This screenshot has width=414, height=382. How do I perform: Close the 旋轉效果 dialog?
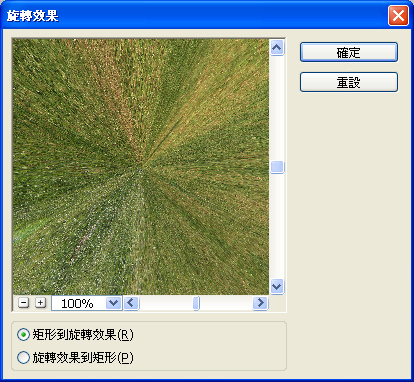point(398,15)
